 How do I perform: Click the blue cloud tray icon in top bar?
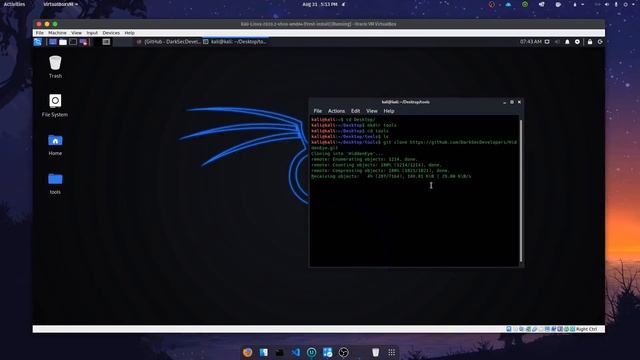[x=508, y=4]
